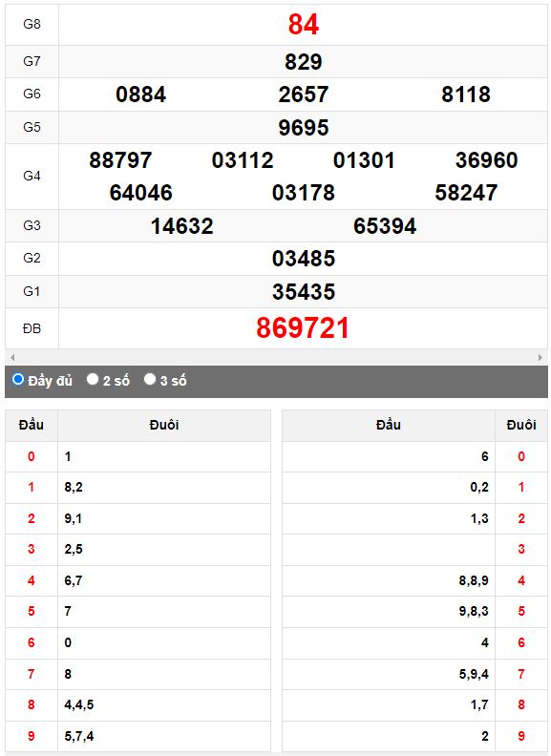Screen dimensions: 551x756
Task: Click the special prize number 869721
Action: (303, 328)
